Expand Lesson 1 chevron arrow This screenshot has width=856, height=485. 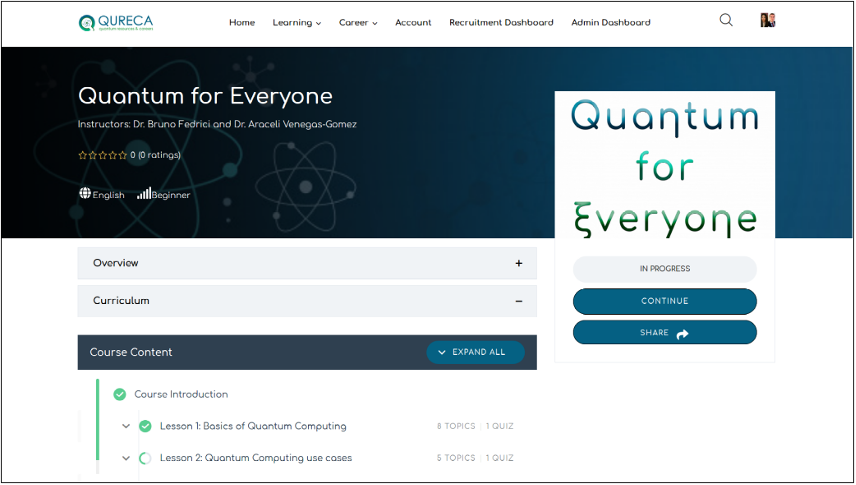tap(127, 426)
